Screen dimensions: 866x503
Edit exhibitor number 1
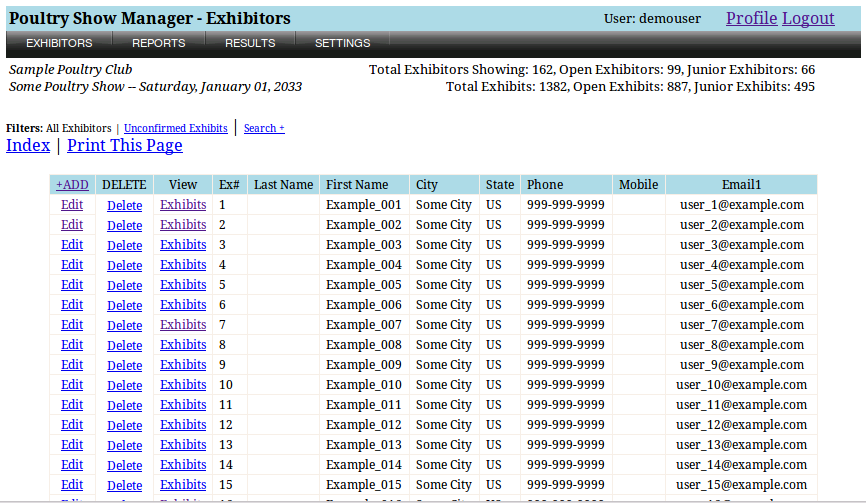point(72,205)
